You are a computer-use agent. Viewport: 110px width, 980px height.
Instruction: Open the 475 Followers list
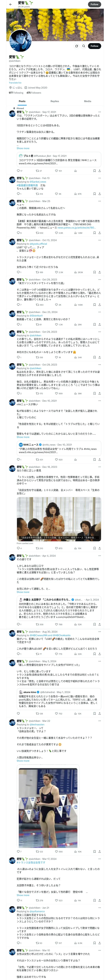pyautogui.click(x=34, y=93)
